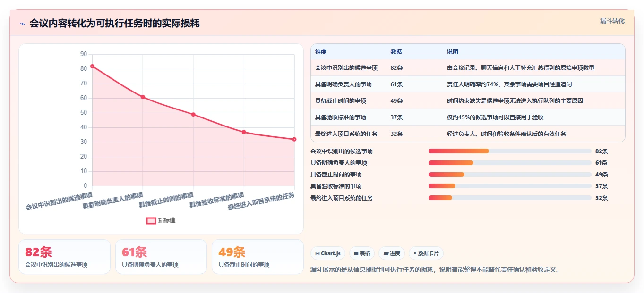The image size is (644, 293).
Task: Open the 49条 stat card
Action: tap(258, 257)
